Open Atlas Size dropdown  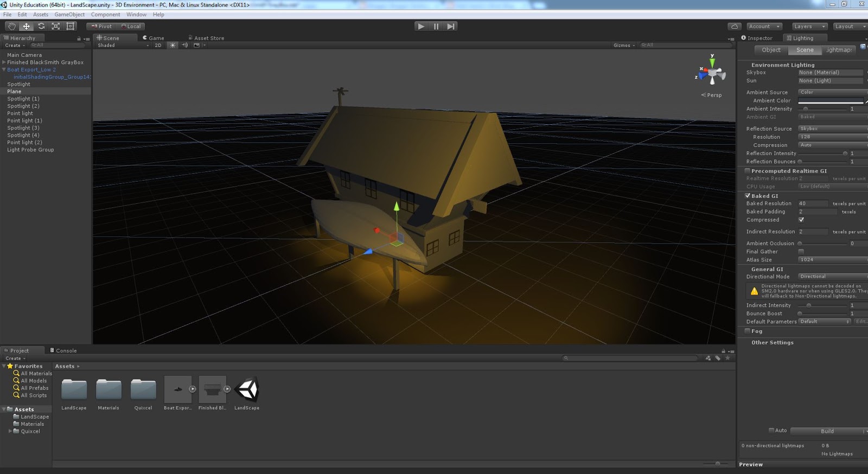tap(833, 260)
